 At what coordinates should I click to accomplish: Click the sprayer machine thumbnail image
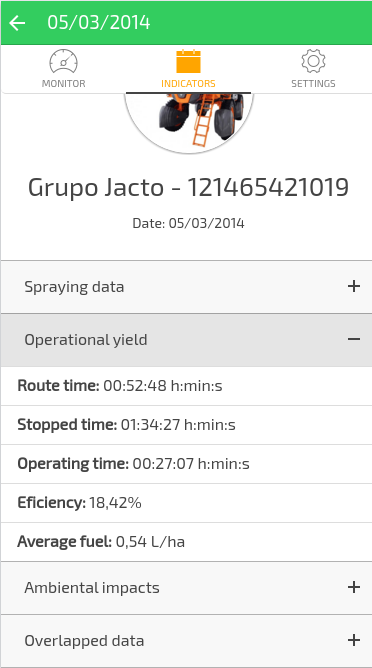[189, 121]
